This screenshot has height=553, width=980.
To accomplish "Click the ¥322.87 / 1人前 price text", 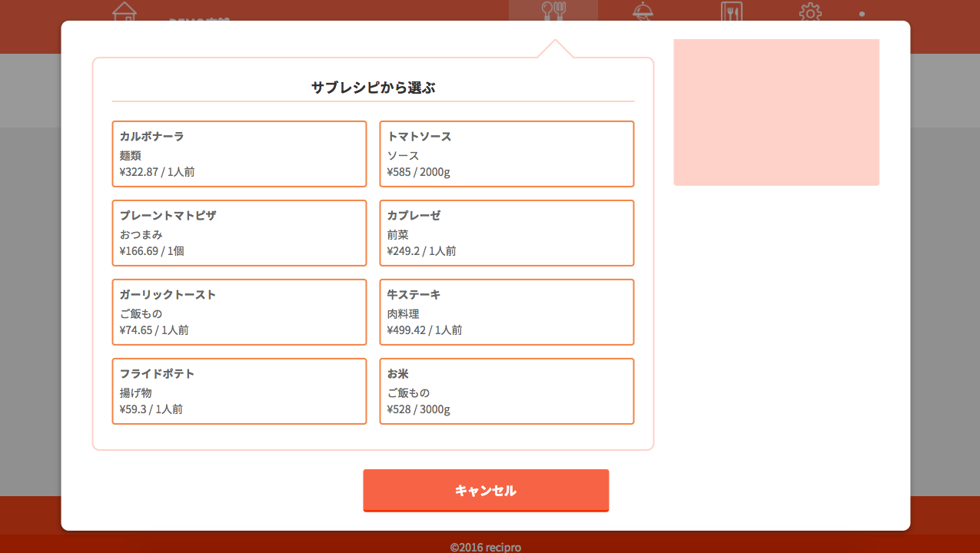I will coord(157,172).
